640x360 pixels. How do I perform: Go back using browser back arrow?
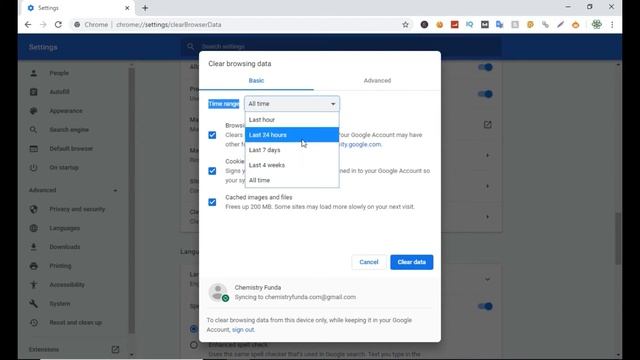[x=28, y=24]
